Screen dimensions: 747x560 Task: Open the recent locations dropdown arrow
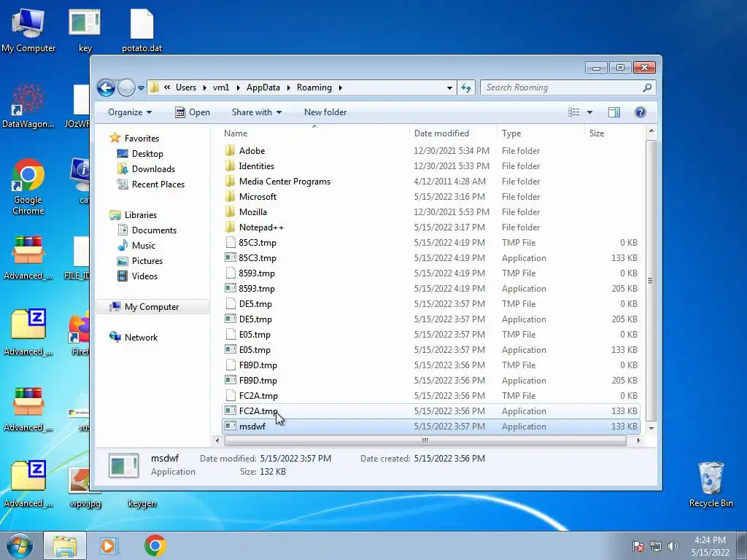141,88
